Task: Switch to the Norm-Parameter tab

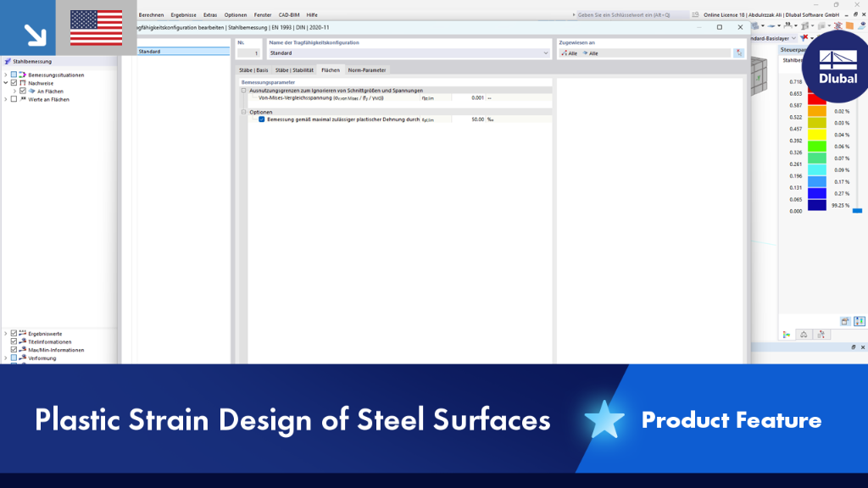Action: (x=366, y=70)
